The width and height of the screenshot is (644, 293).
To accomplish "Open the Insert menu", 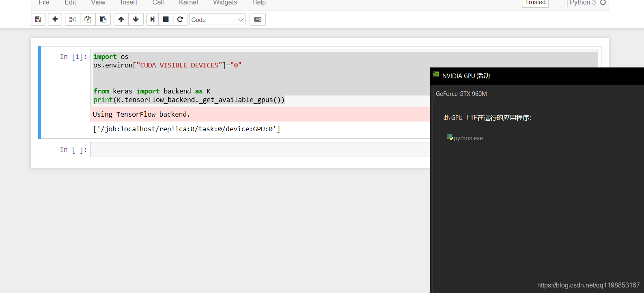I will [x=129, y=3].
